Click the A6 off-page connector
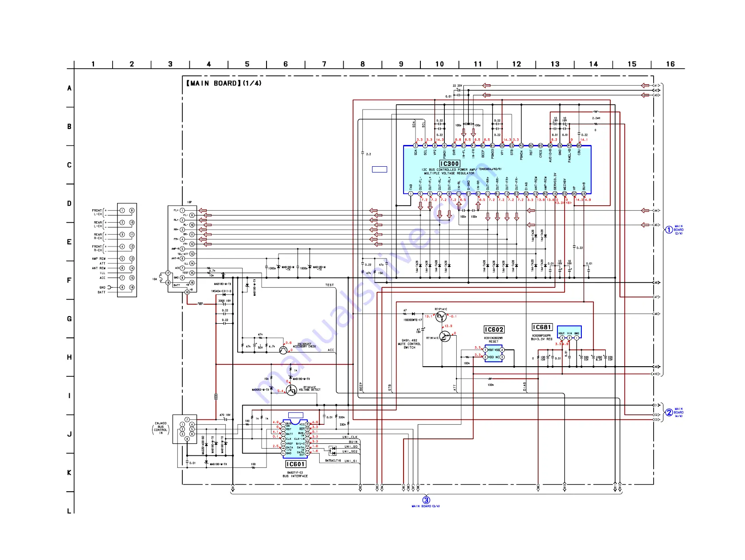Viewport: 745px width, 560px height. [x=656, y=282]
